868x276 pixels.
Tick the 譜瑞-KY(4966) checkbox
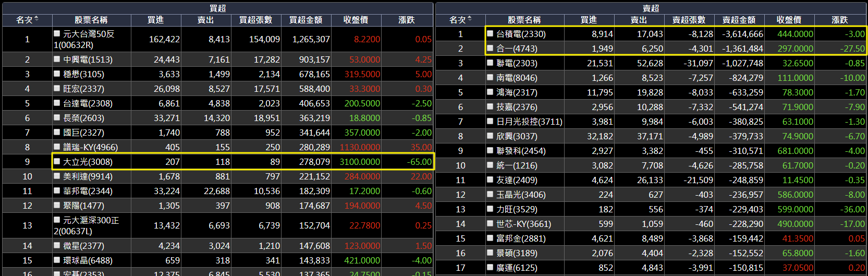coord(57,147)
